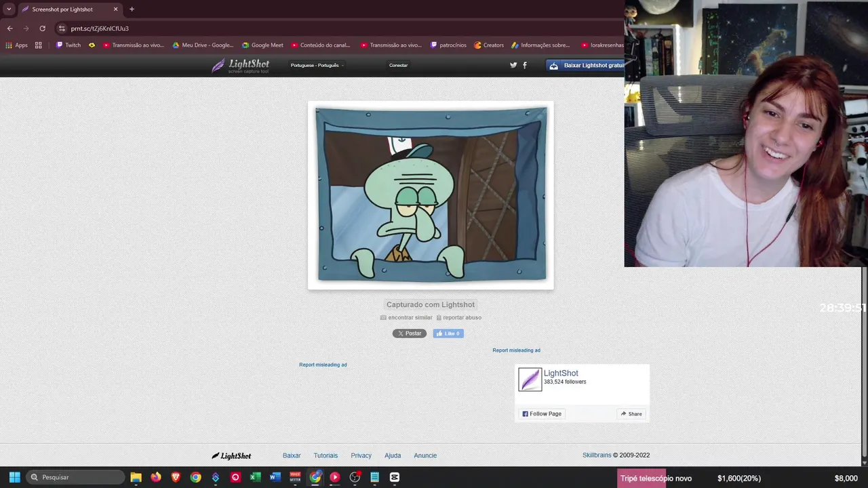
Task: Go back with the browser back arrow
Action: pos(9,28)
